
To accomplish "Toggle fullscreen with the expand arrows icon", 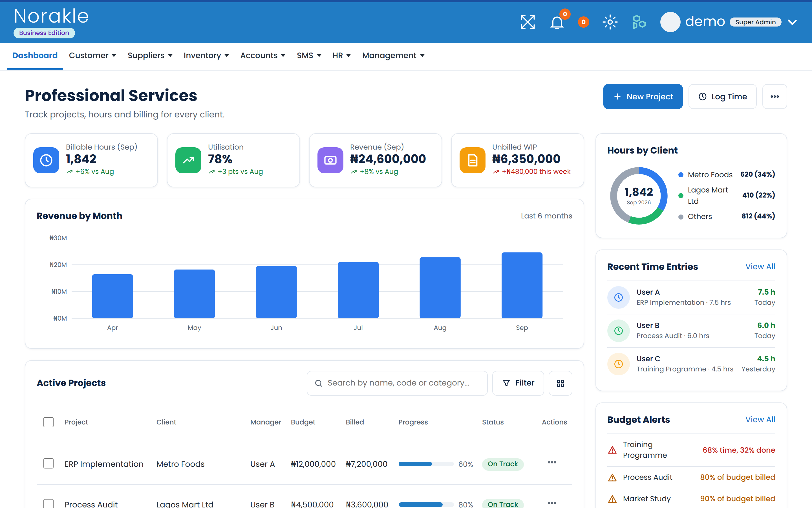I will click(528, 22).
